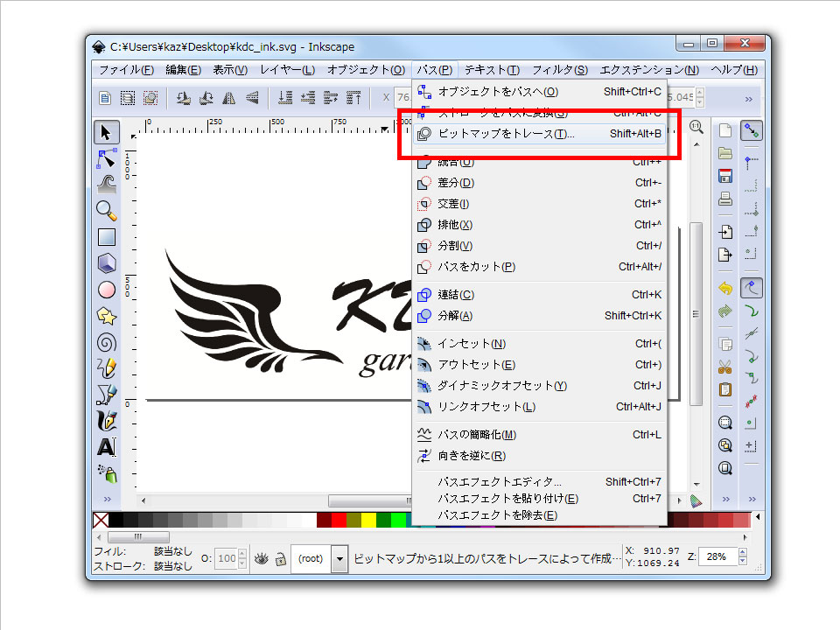This screenshot has height=630, width=840.
Task: Select the 3D Box tool
Action: [106, 263]
